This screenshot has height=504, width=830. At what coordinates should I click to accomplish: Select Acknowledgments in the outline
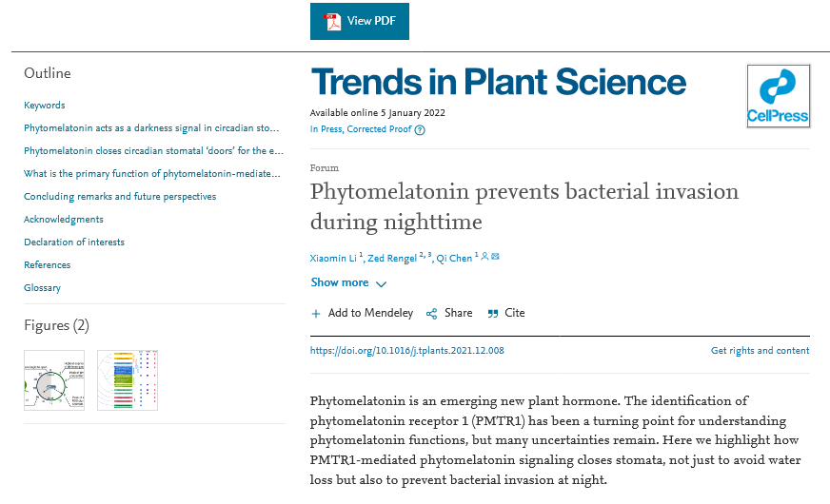click(x=64, y=220)
